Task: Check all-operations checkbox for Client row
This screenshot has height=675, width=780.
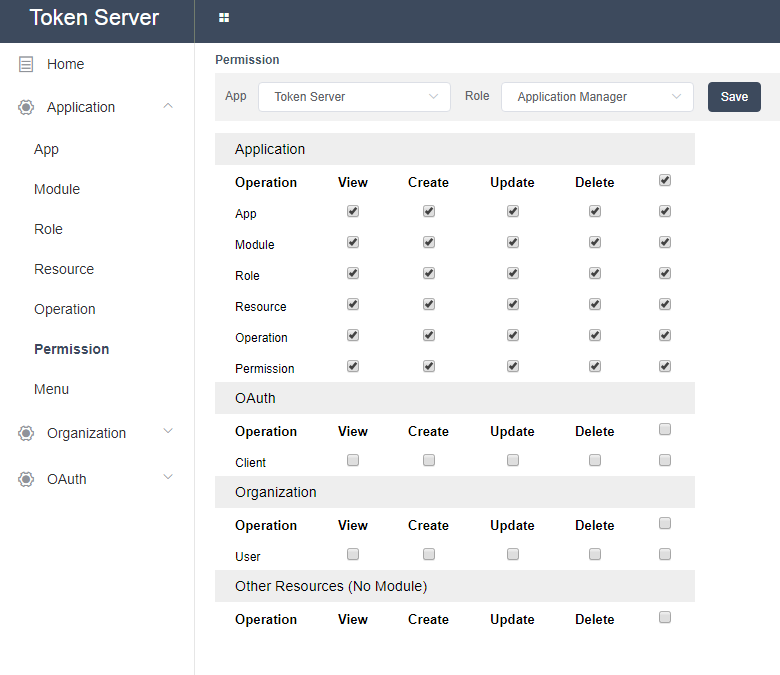Action: tap(665, 460)
